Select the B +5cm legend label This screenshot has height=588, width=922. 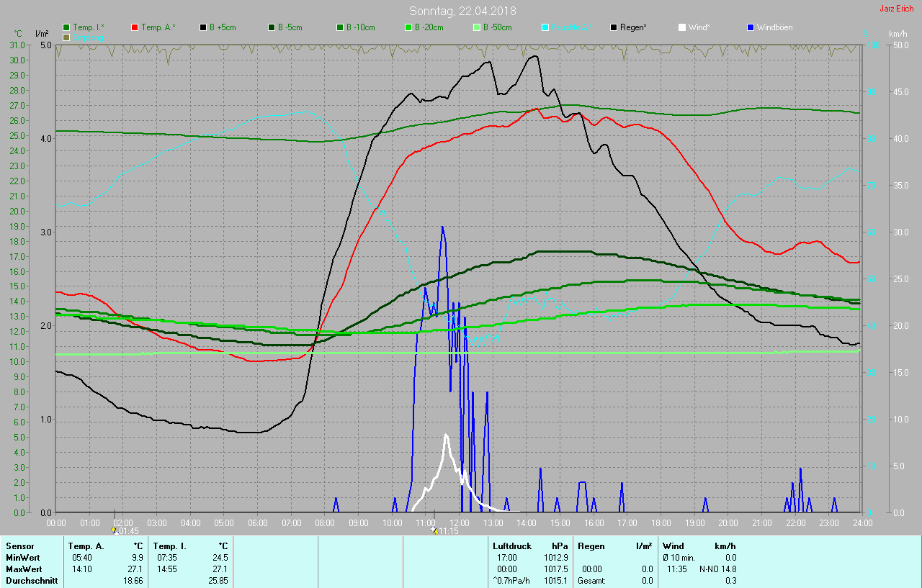tap(223, 27)
